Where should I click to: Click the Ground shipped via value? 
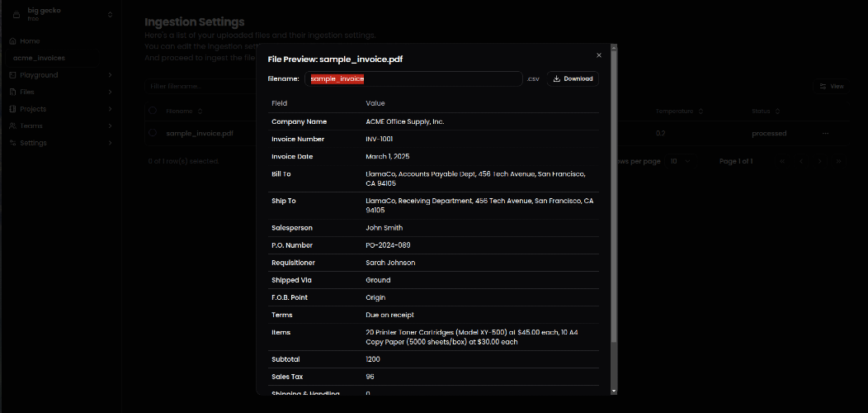coord(378,281)
